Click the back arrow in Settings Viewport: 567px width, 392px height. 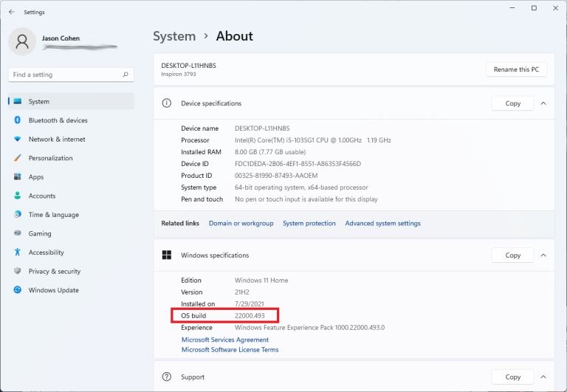(12, 12)
